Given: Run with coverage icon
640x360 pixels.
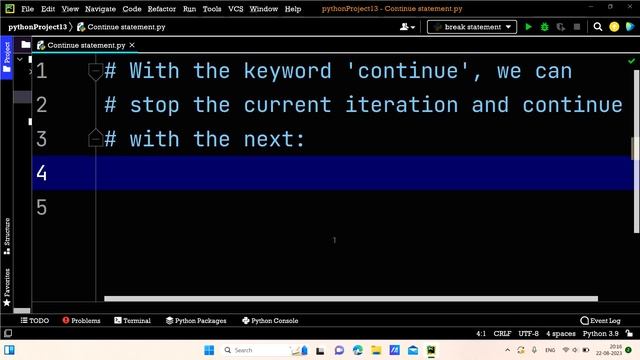Looking at the screenshot, I should pyautogui.click(x=561, y=27).
